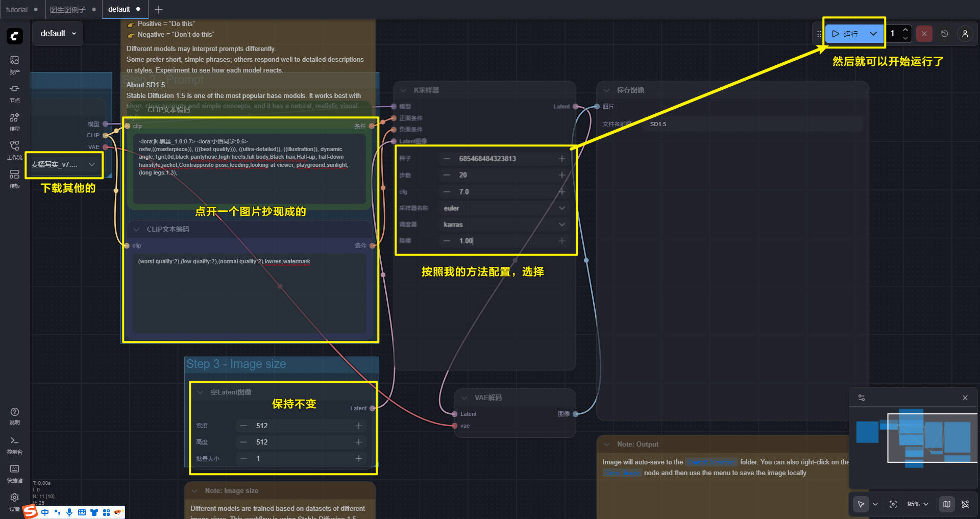Open the karras scheduler dropdown
The height and width of the screenshot is (519, 980).
coord(504,225)
